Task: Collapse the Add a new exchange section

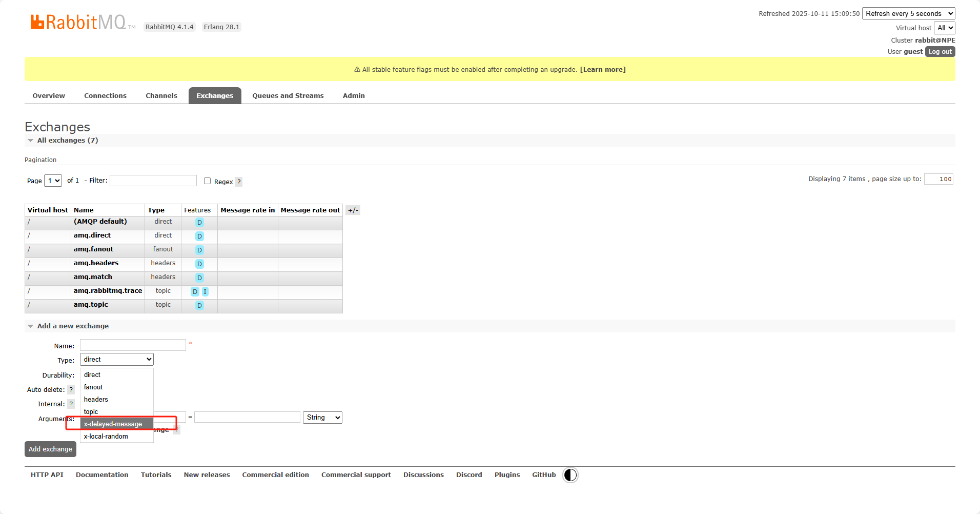Action: click(31, 326)
